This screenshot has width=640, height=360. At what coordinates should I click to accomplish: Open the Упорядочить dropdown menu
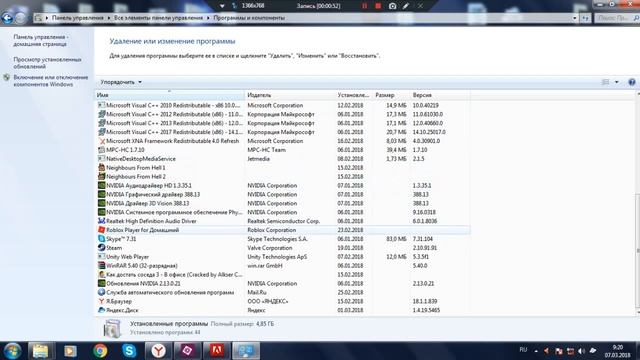click(121, 82)
